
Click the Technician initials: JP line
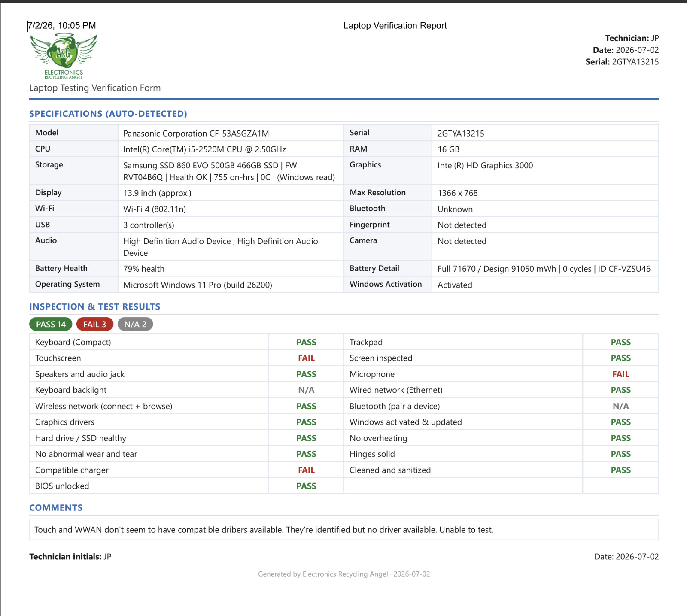point(70,557)
